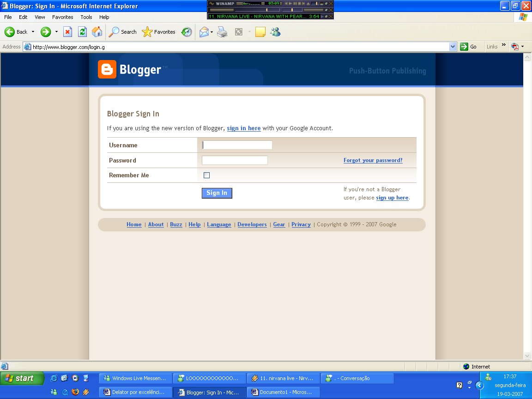Open the Adobe PDF toolbar icon

coord(515,47)
